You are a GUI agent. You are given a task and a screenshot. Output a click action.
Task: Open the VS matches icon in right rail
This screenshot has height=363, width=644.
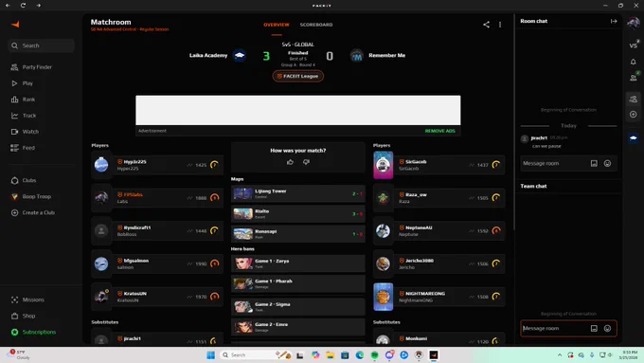click(x=633, y=45)
